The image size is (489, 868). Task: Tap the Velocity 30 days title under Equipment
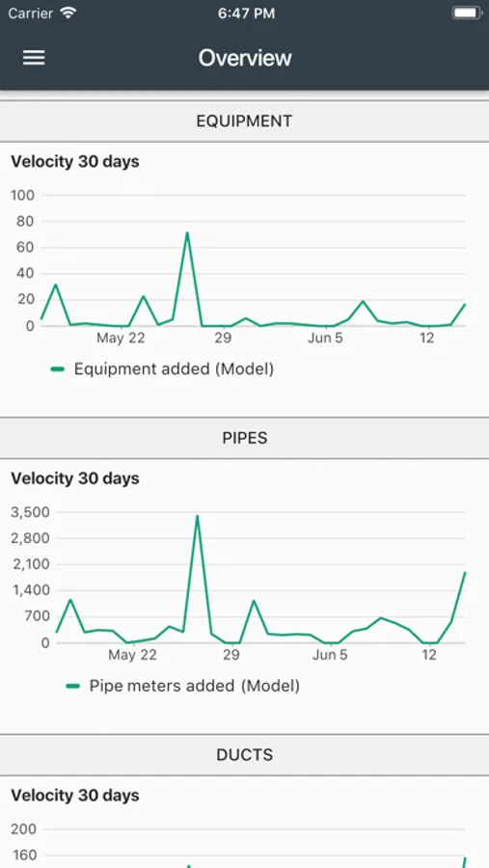pos(75,162)
